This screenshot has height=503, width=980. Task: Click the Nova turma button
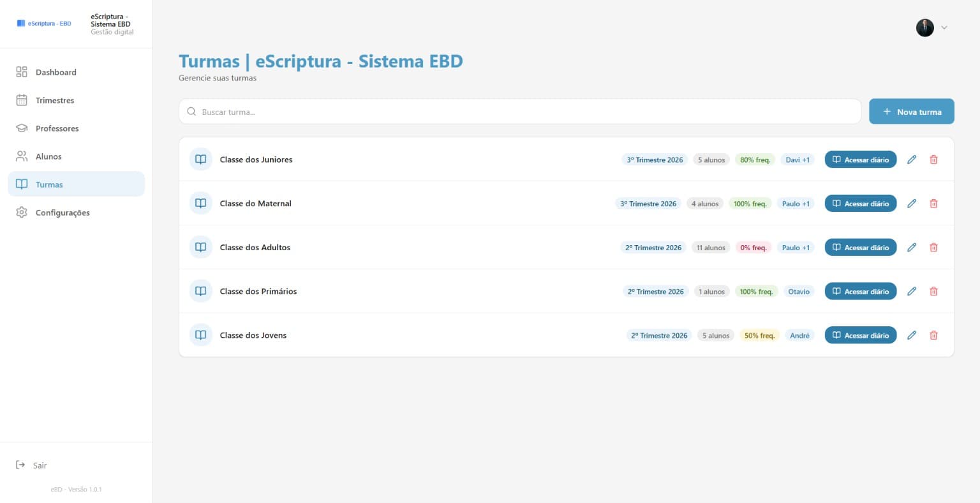click(x=912, y=111)
